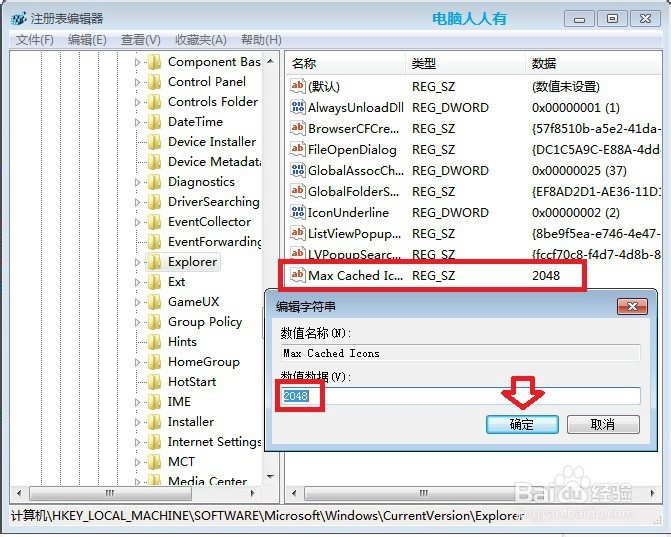Select the DateTime folder icon
This screenshot has height=537, width=671.
[154, 122]
